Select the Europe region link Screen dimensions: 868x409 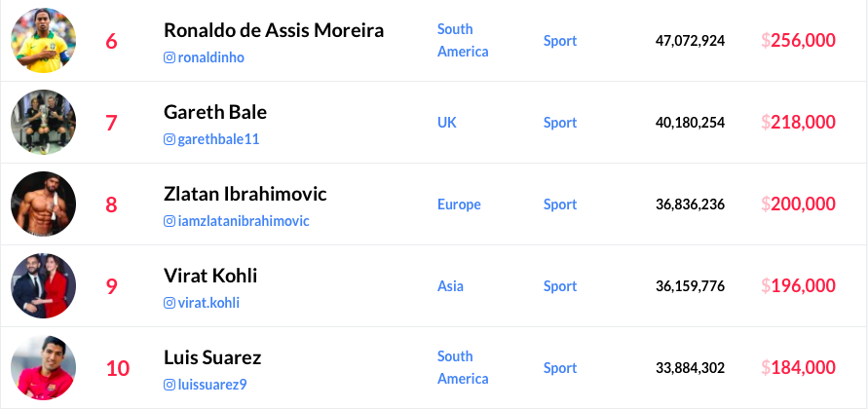pyautogui.click(x=459, y=204)
